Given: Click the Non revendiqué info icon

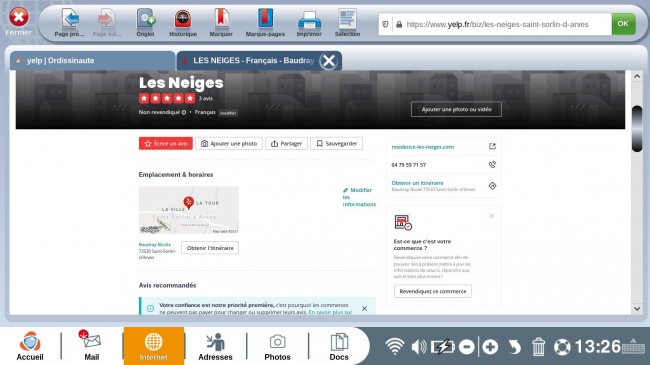Looking at the screenshot, I should click(x=184, y=112).
